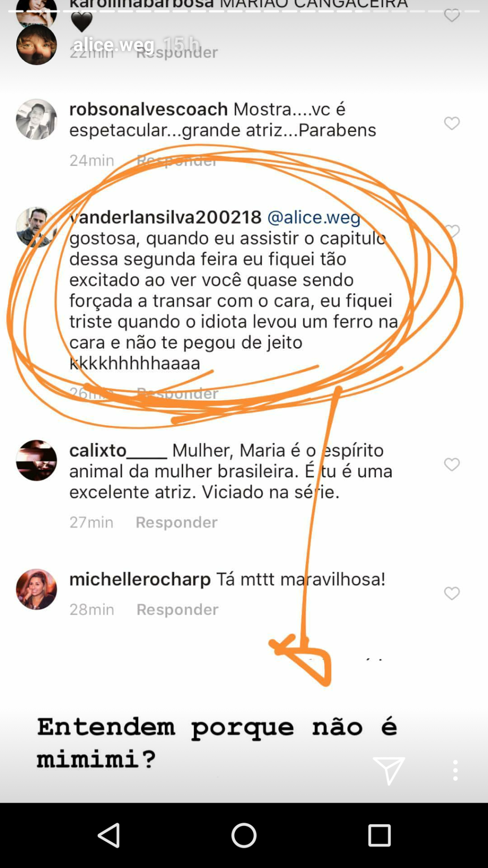The image size is (488, 868).
Task: Tap the story progress bar at top
Action: pyautogui.click(x=244, y=10)
